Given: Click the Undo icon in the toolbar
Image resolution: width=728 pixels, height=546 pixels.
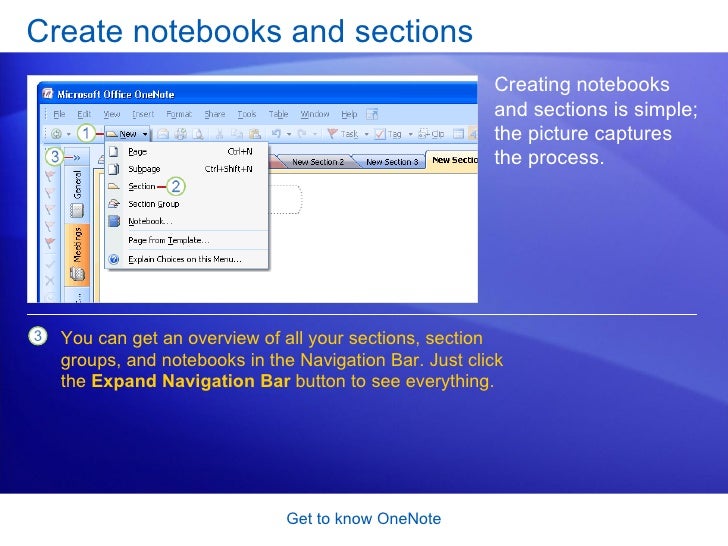Looking at the screenshot, I should pos(276,134).
